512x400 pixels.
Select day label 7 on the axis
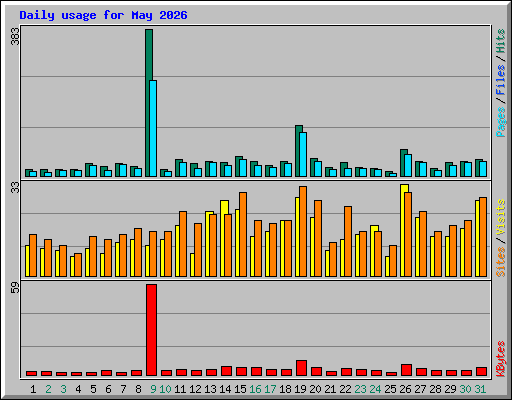[x=123, y=389]
